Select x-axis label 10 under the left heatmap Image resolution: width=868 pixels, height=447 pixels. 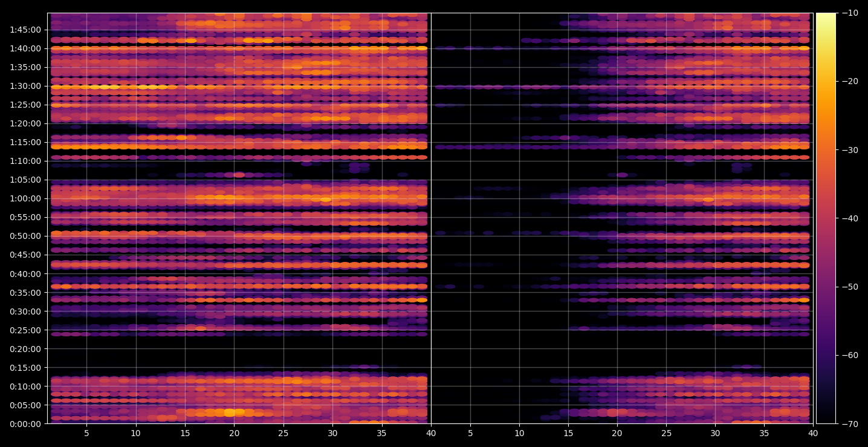click(x=136, y=434)
